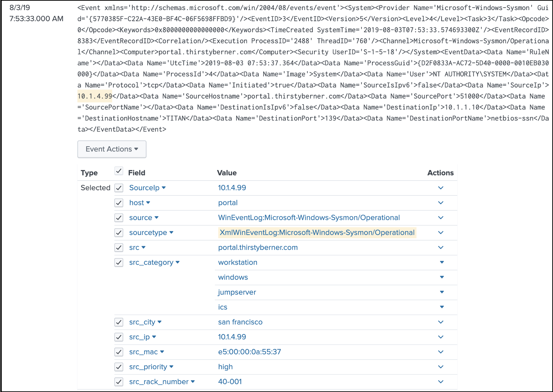Expand actions chevron for src_mac row
Screen dimensions: 553x392
pos(441,352)
